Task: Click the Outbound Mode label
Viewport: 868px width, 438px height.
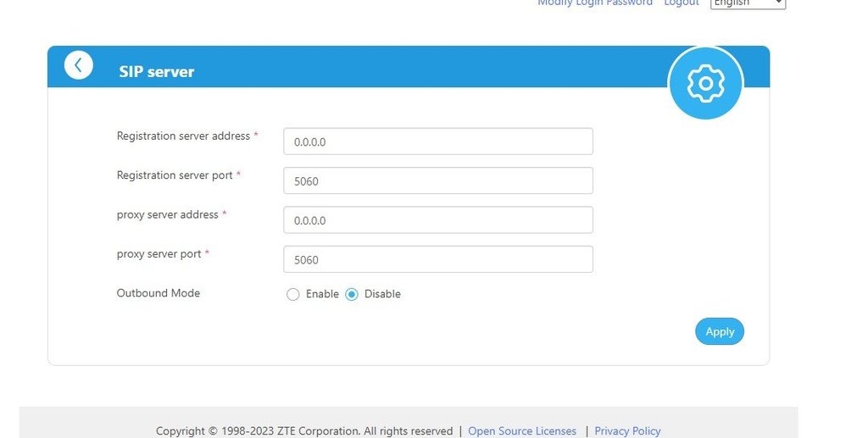Action: coord(159,293)
